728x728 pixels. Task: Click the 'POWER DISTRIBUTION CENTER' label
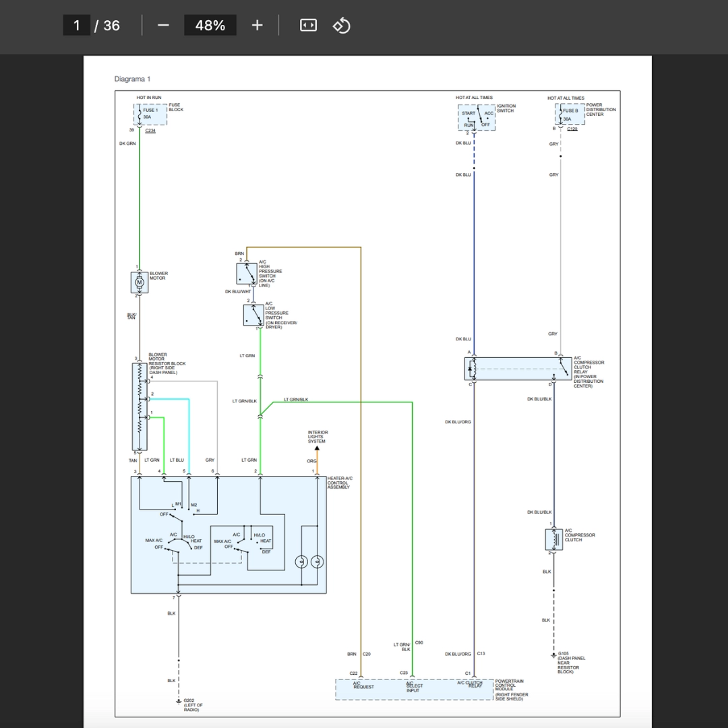coord(601,110)
